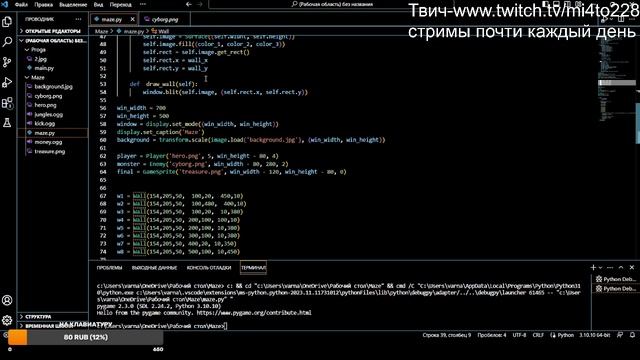Change line endings via CRLF status item
The image size is (640, 360).
538,335
